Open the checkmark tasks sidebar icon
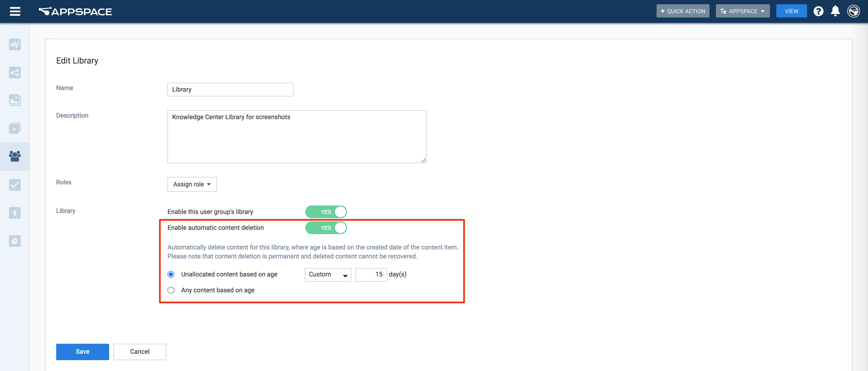The width and height of the screenshot is (868, 371). coord(15,185)
